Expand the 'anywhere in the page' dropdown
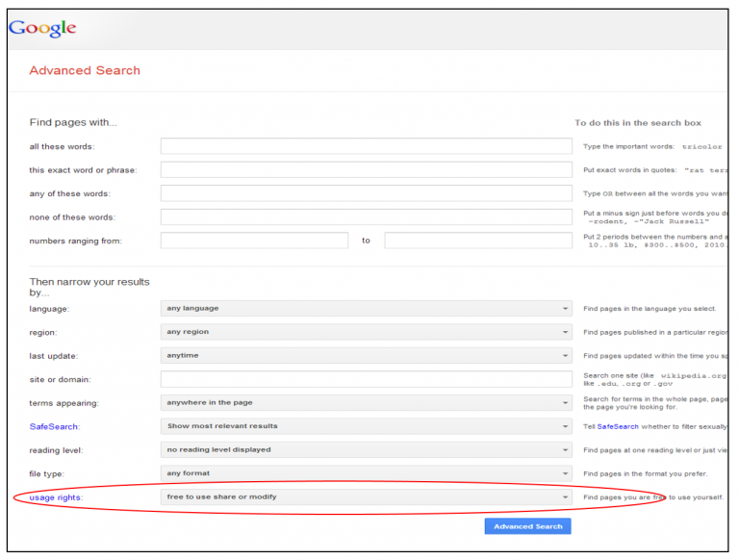 (x=366, y=403)
